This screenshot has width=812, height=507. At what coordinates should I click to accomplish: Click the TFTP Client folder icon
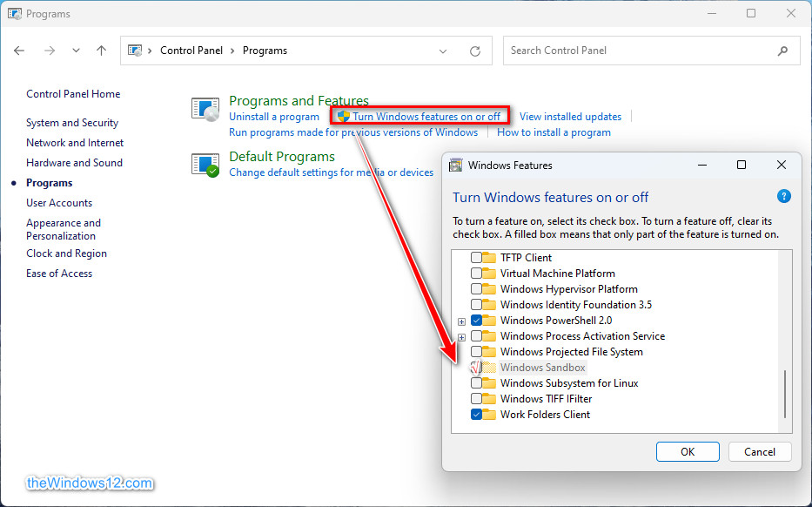(489, 258)
